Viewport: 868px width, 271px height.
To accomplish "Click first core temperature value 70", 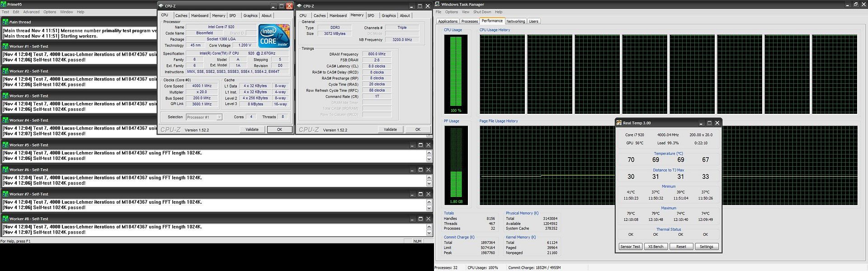I will pyautogui.click(x=631, y=160).
